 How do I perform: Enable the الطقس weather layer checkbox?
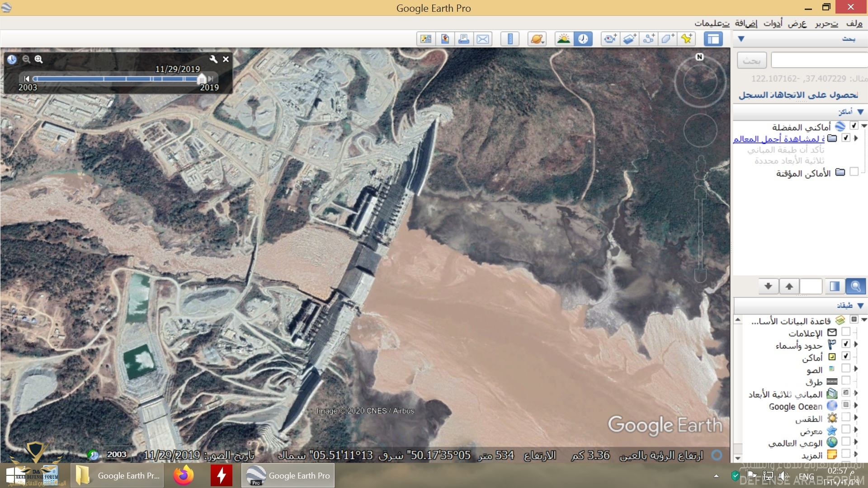846,418
